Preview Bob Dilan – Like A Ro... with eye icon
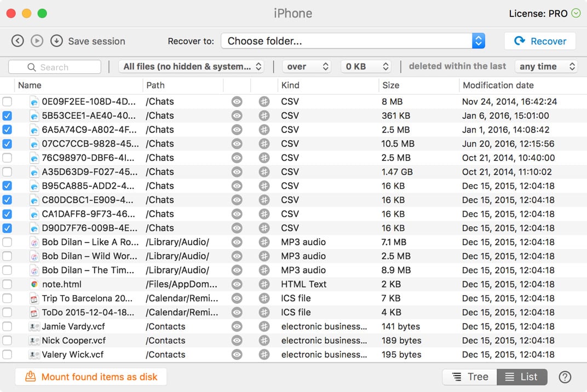Image resolution: width=587 pixels, height=392 pixels. 237,242
